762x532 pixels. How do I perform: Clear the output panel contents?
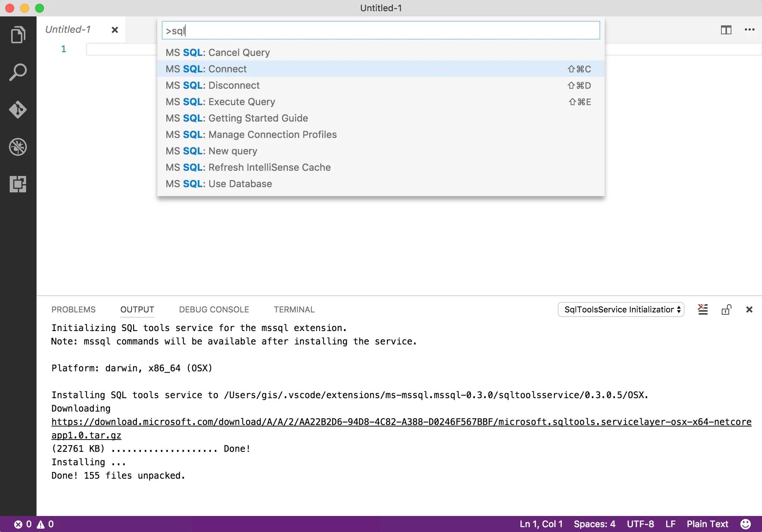click(703, 309)
